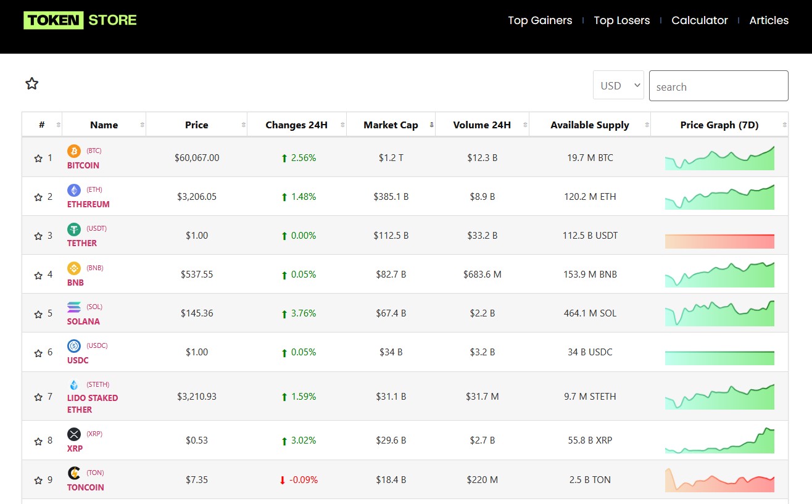The image size is (812, 504).
Task: Click the Tether coin logo icon
Action: coord(74,229)
